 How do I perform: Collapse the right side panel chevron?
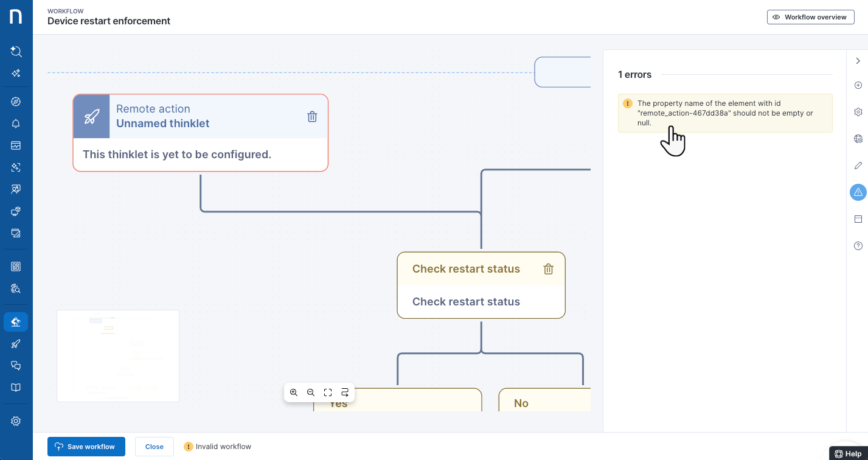858,61
